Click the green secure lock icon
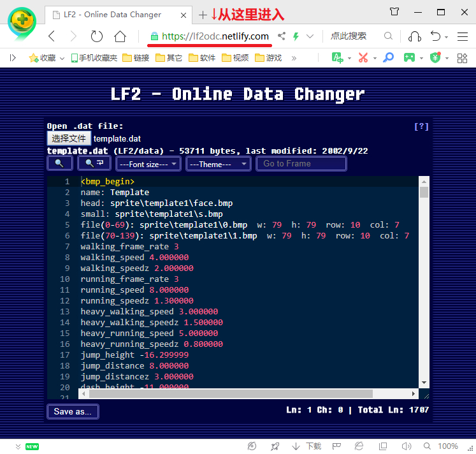 click(x=154, y=36)
